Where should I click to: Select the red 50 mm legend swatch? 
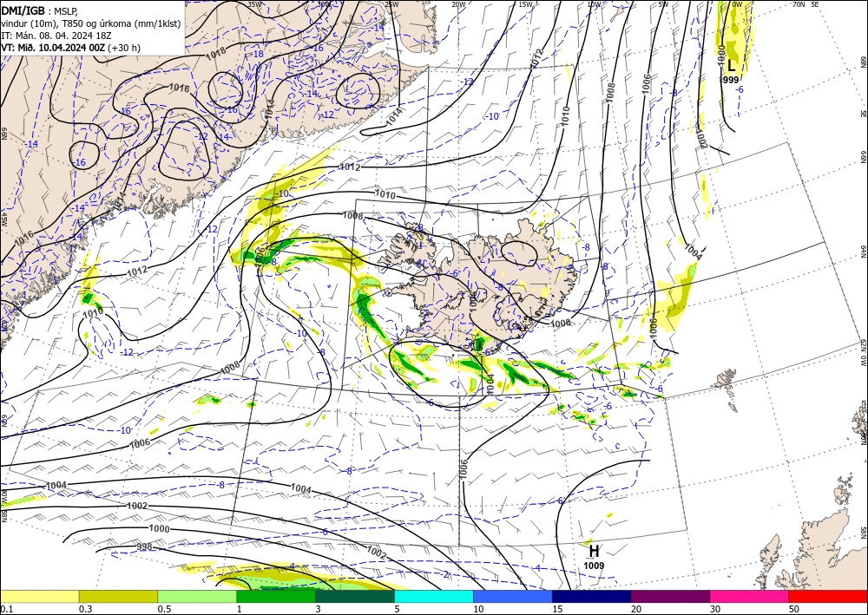pos(828,596)
